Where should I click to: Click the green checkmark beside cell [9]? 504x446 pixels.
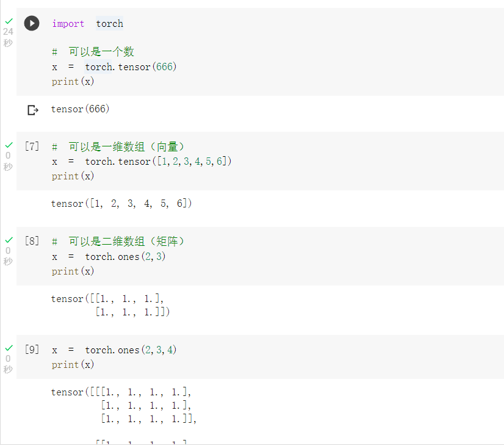(9, 348)
